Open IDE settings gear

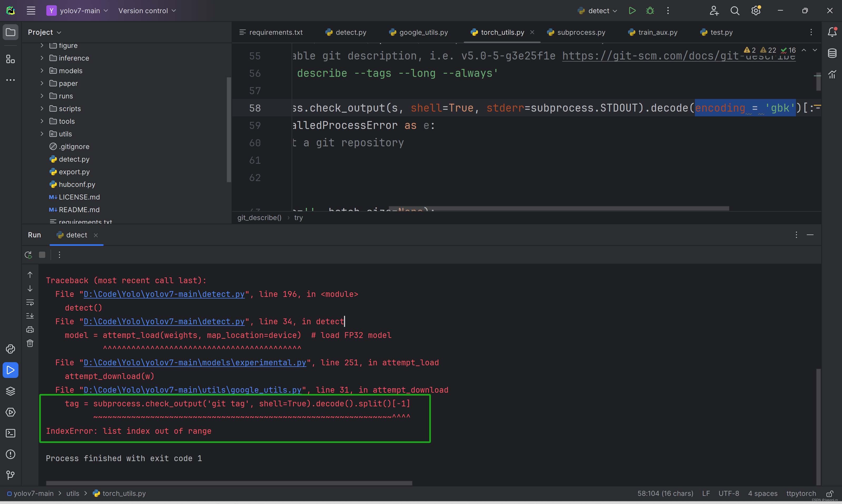(x=756, y=11)
